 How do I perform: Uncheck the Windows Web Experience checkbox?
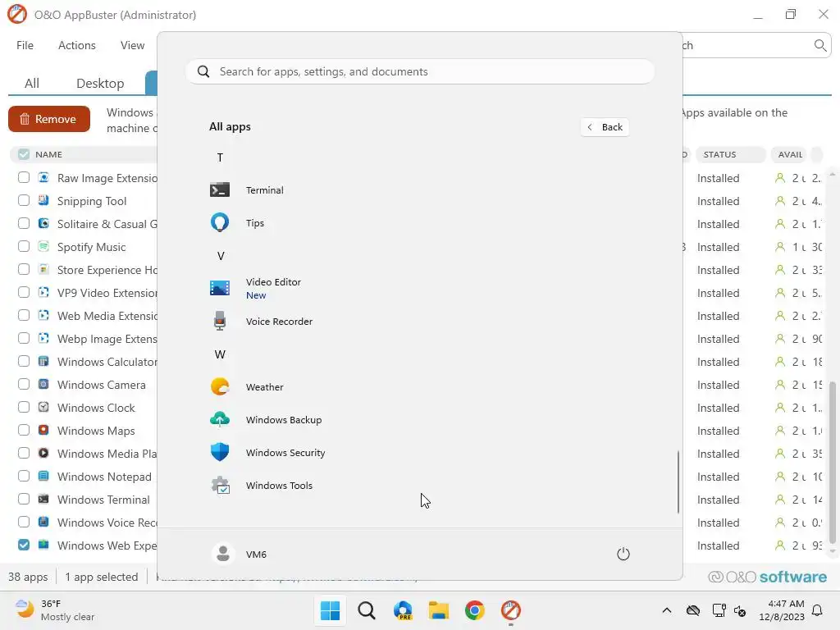tap(24, 545)
